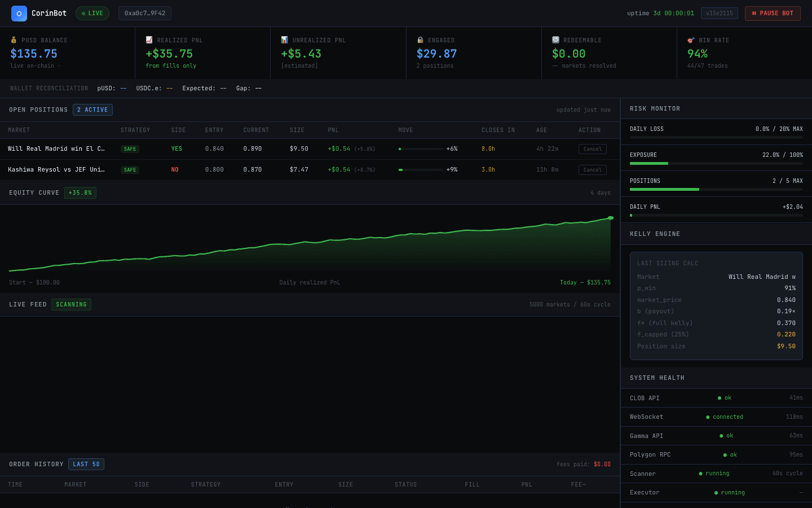Click the SCANNING live feed badge
This screenshot has width=812, height=508.
(x=71, y=304)
